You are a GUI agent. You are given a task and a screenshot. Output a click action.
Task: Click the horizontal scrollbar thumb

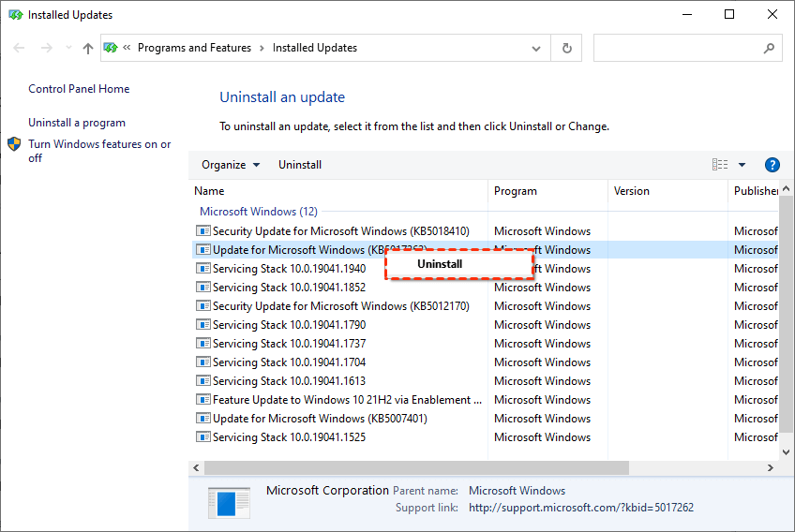coord(416,467)
